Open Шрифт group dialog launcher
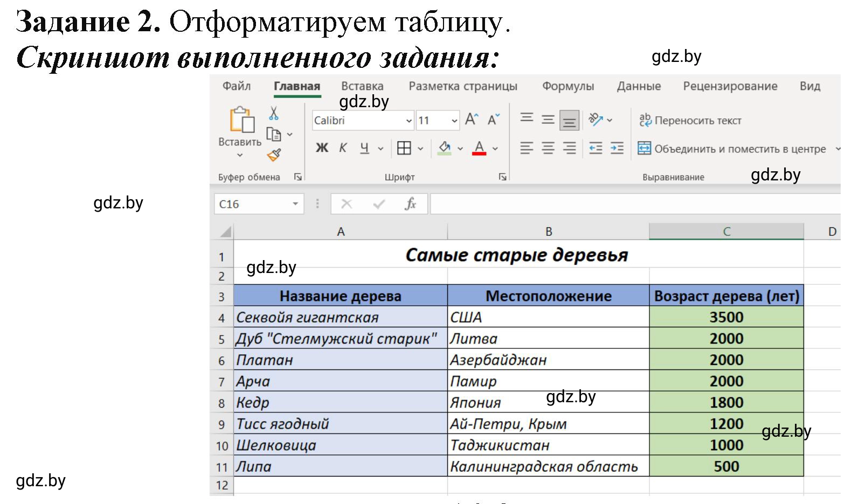The height and width of the screenshot is (504, 852). pyautogui.click(x=502, y=177)
